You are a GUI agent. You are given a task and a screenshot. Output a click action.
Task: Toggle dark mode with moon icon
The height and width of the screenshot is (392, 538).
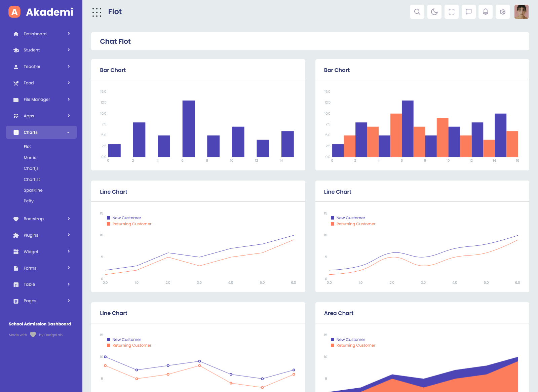pyautogui.click(x=434, y=12)
